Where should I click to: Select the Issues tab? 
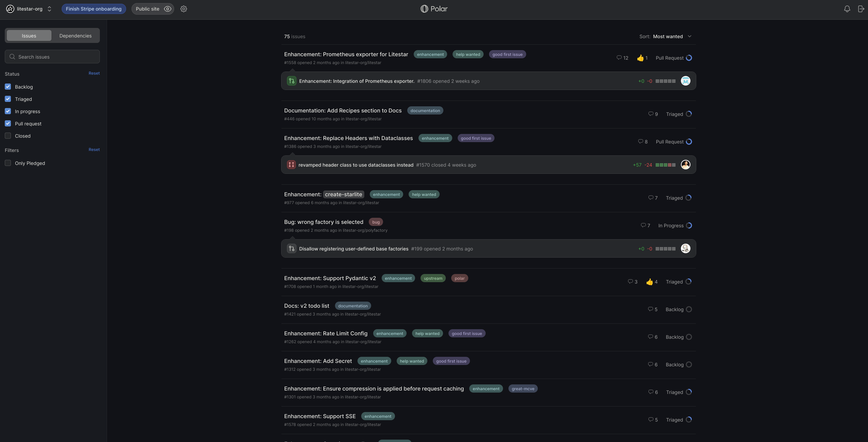coord(29,35)
